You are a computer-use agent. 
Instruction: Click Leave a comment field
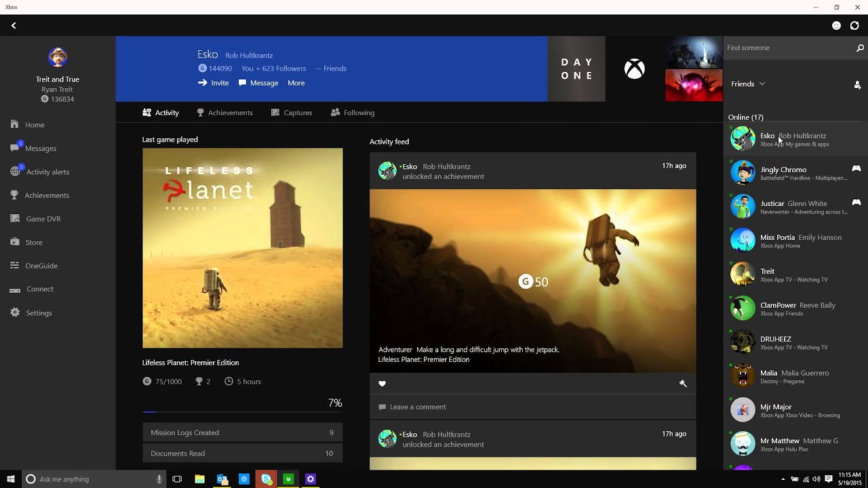click(x=532, y=407)
